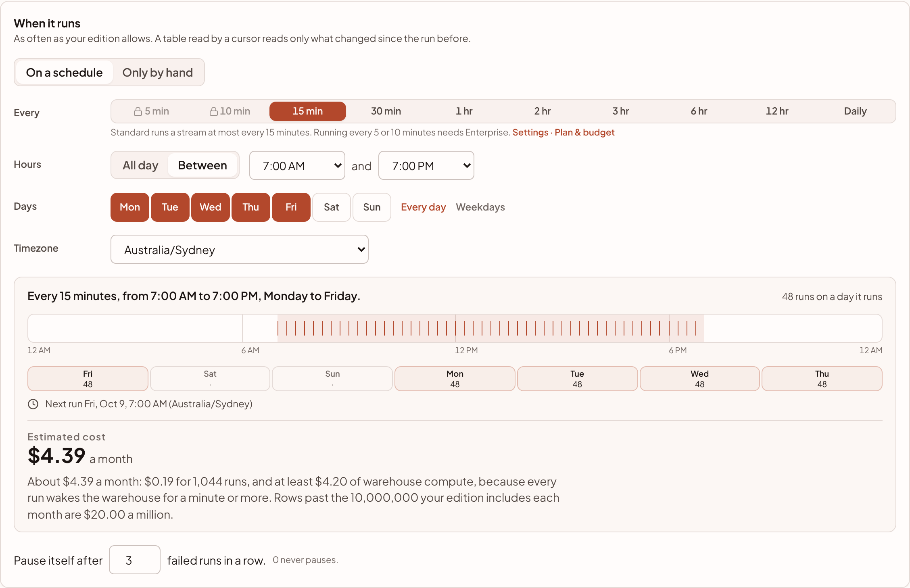Open Settings · Plan & budget link
This screenshot has height=588, width=910.
coord(564,133)
